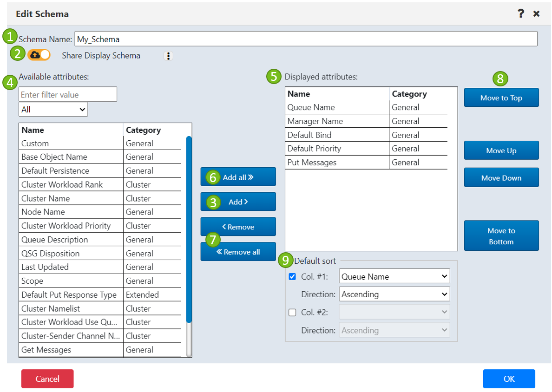Open the second Direction dropdown
This screenshot has height=392, width=552.
click(x=394, y=330)
